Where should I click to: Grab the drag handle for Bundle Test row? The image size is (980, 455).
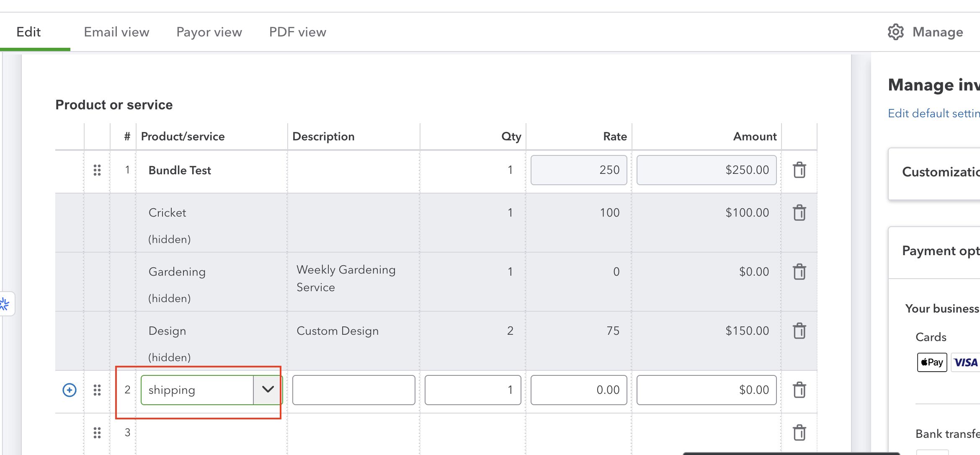pos(97,170)
